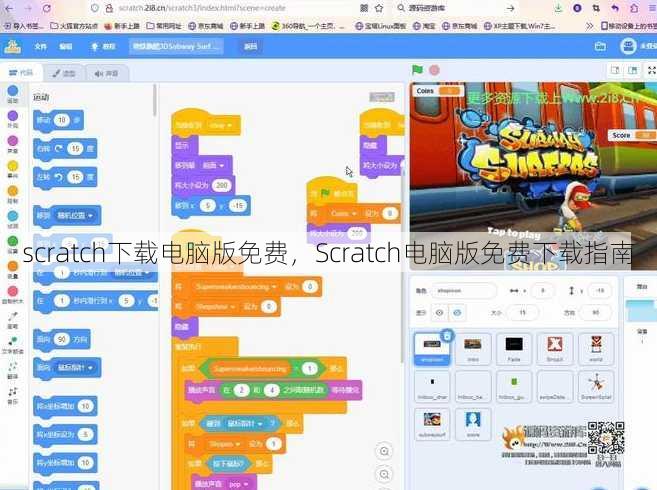Image resolution: width=657 pixels, height=490 pixels.
Task: Open the user account avatar
Action: 628,46
